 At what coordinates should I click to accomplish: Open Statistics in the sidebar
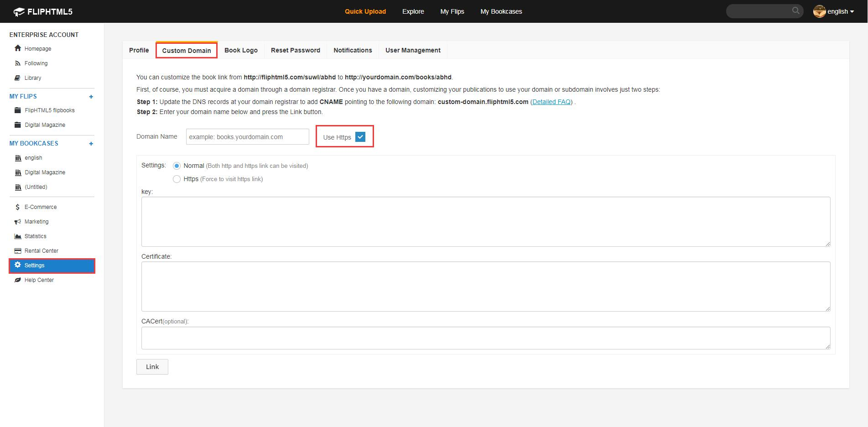36,236
